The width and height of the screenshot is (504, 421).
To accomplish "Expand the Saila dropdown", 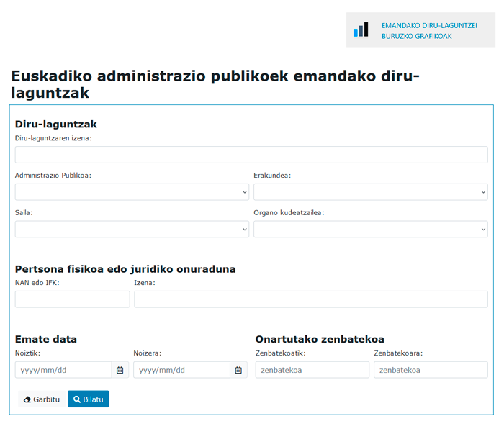I will pos(132,229).
